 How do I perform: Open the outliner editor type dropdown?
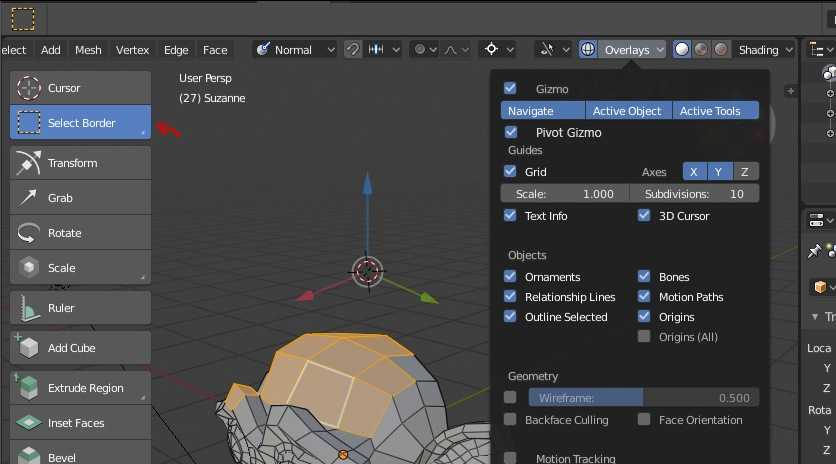click(821, 50)
